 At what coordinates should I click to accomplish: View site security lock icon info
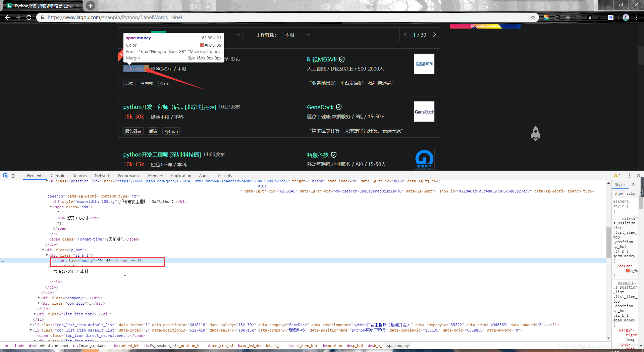[42, 17]
